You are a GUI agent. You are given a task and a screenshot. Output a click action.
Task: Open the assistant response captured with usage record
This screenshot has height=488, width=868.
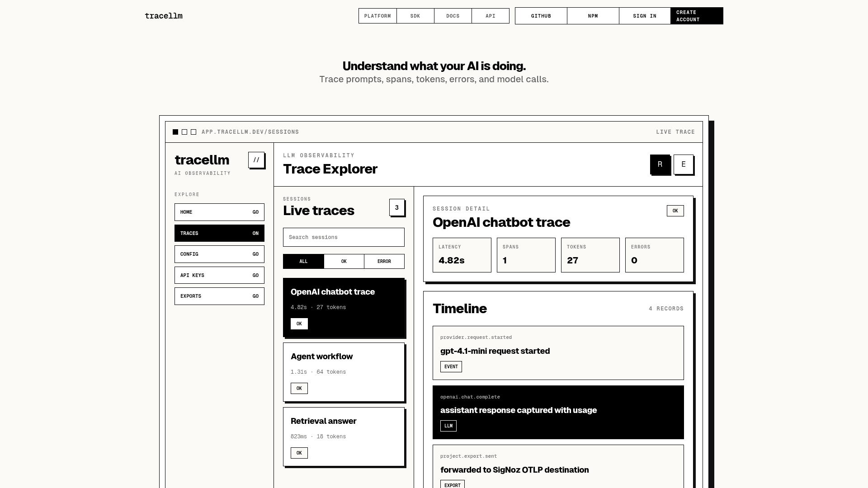(x=558, y=412)
